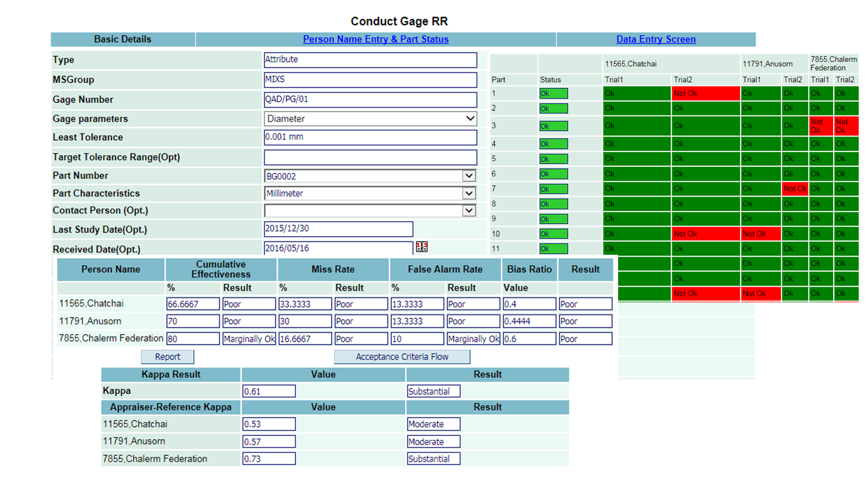The width and height of the screenshot is (868, 489).
Task: Click the MSGroup text field
Action: 370,79
